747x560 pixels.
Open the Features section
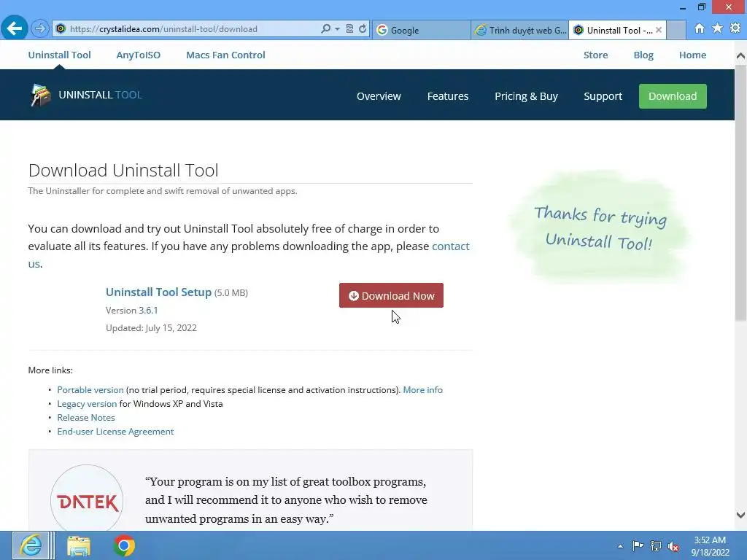pyautogui.click(x=447, y=96)
